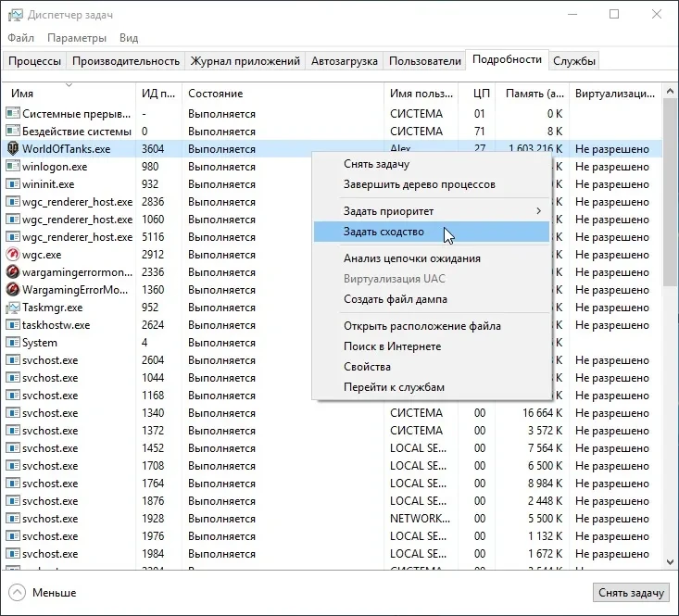
Task: Click the Task Manager title bar icon
Action: pos(15,15)
